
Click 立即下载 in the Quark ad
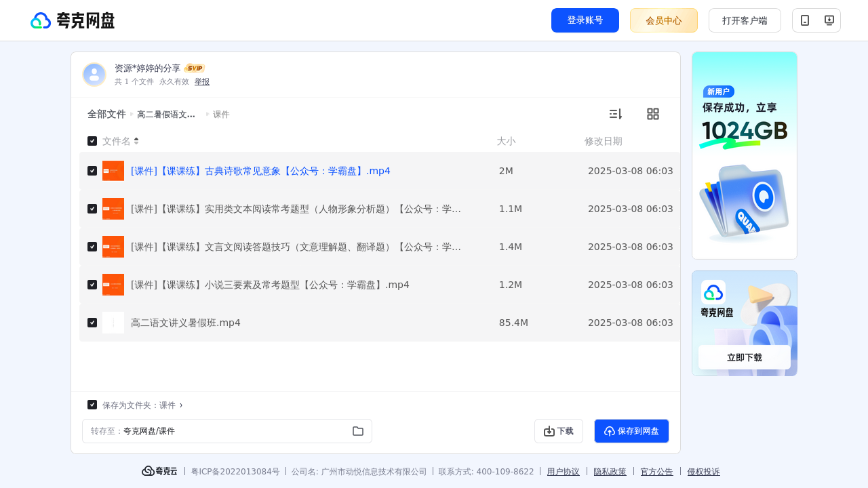tap(745, 357)
